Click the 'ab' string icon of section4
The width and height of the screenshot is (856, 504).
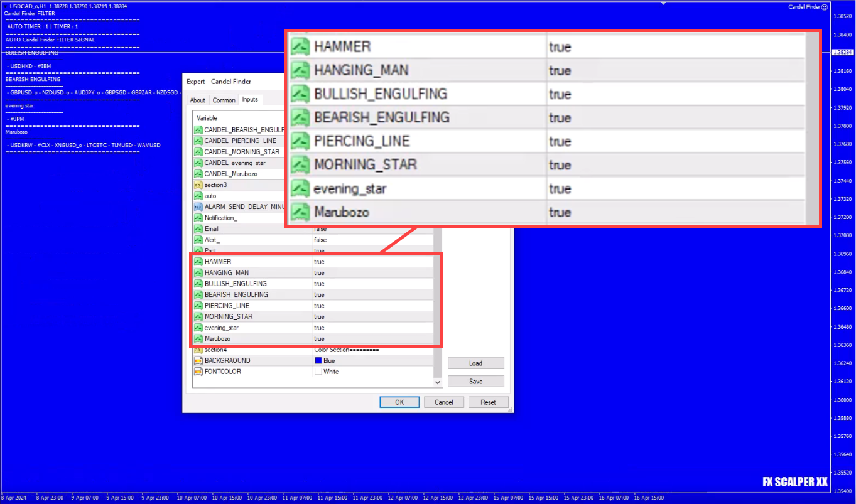pyautogui.click(x=198, y=350)
